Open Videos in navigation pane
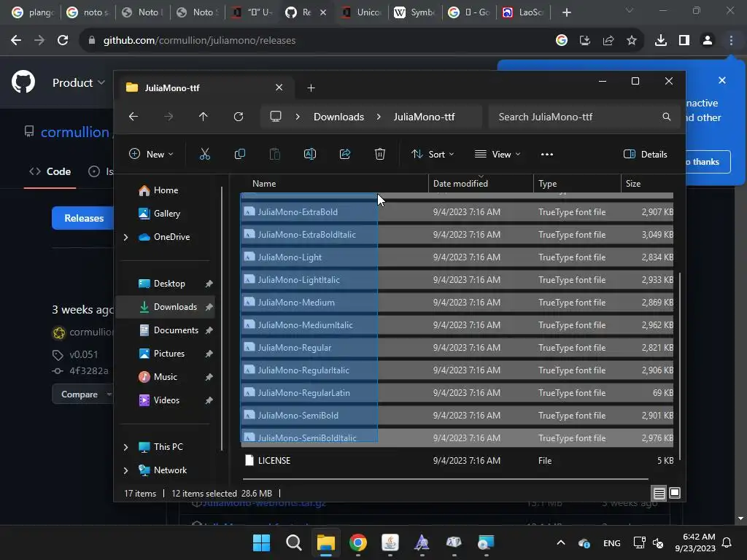 pos(166,400)
